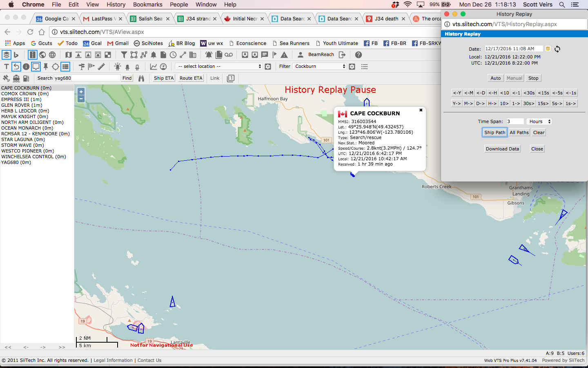This screenshot has width=588, height=368.
Task: Switch to the J34 death browser tab
Action: click(x=386, y=19)
